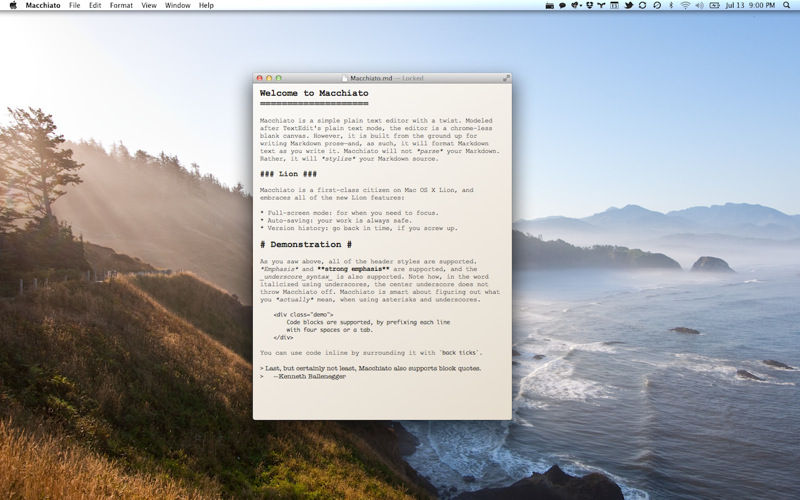Screen dimensions: 800x500
Task: Open the Format menu
Action: click(121, 5)
